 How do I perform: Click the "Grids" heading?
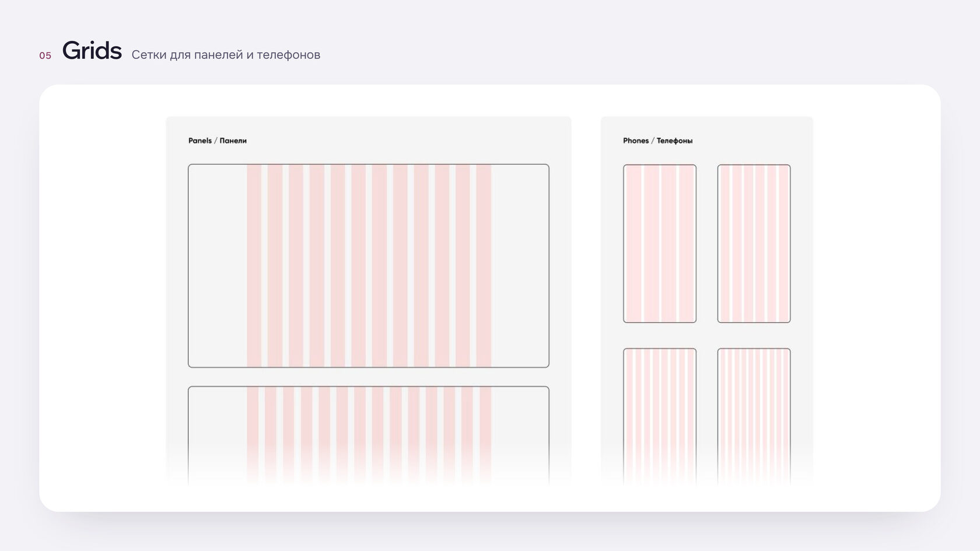[x=92, y=51]
